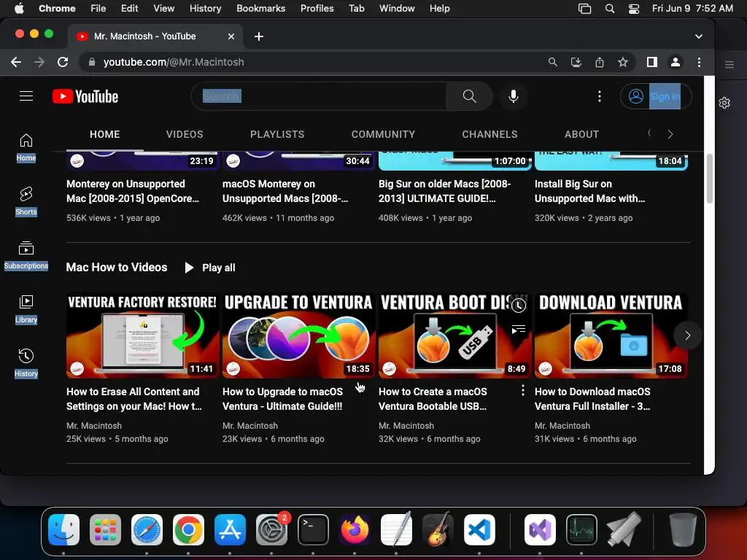The height and width of the screenshot is (560, 747).
Task: Select the HOME channel tab
Action: click(x=105, y=134)
